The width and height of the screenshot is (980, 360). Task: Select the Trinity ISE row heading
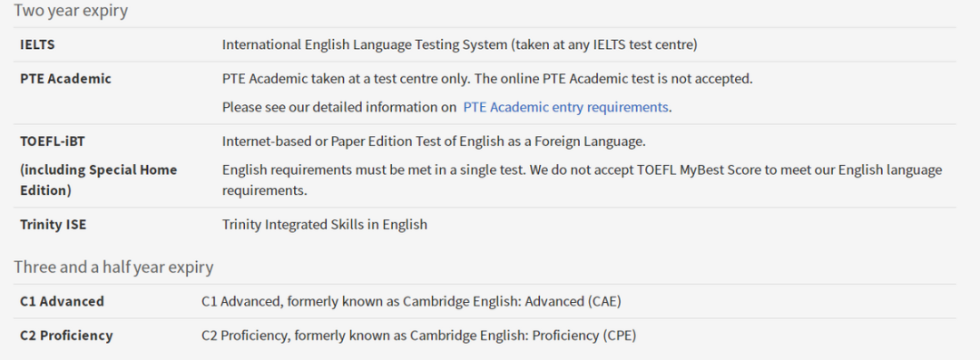coord(54,224)
